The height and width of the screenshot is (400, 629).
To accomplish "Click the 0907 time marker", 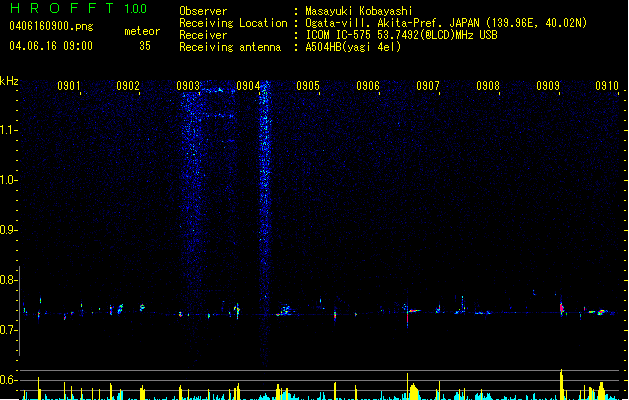I will (x=428, y=86).
